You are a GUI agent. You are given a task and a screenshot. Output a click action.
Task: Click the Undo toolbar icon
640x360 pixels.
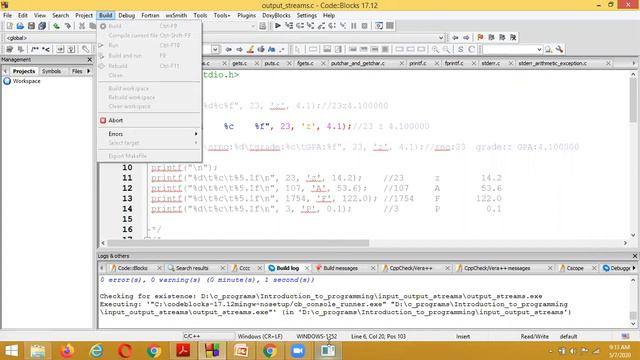56,26
